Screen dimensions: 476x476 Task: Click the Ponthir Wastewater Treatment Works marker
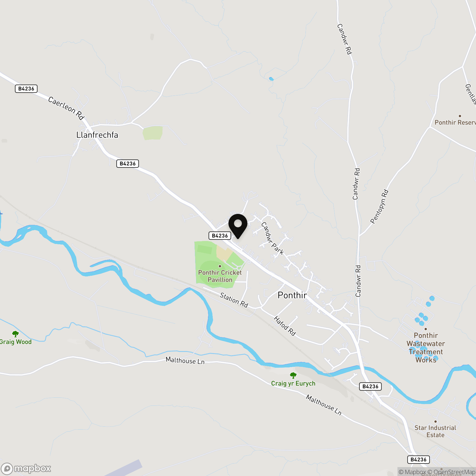(426, 329)
